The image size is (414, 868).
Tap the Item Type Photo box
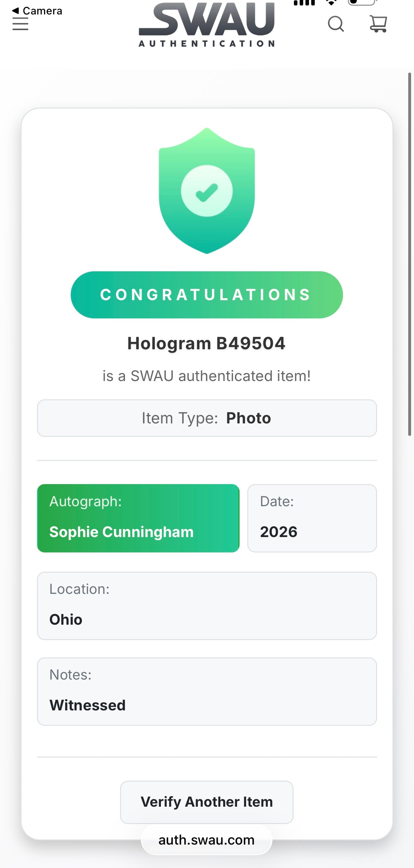(207, 418)
